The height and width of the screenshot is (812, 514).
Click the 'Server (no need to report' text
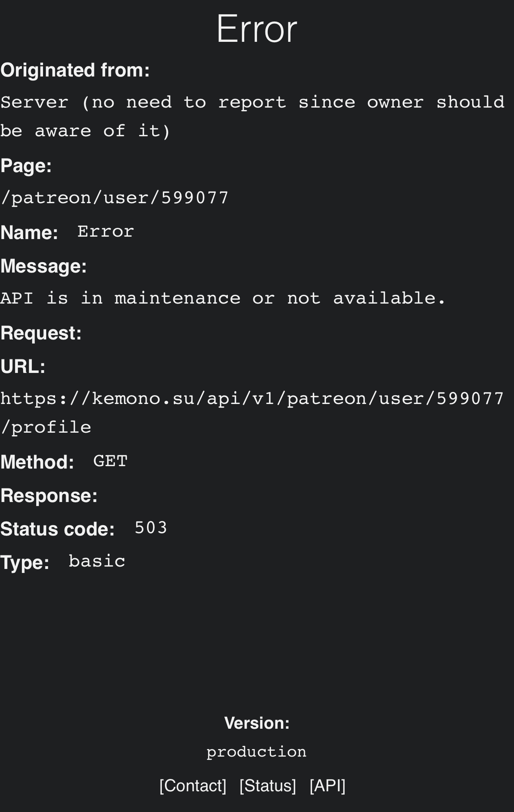tap(253, 116)
